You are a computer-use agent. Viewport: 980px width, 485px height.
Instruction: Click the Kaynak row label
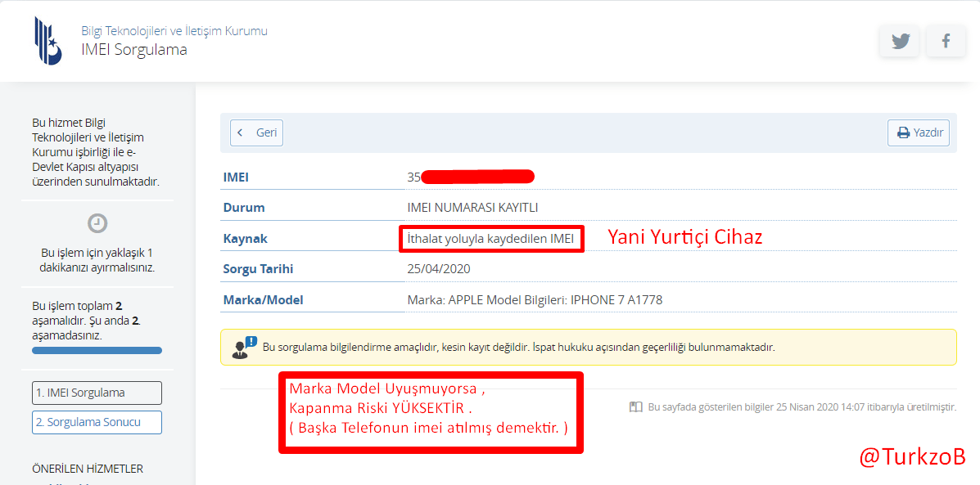(244, 239)
